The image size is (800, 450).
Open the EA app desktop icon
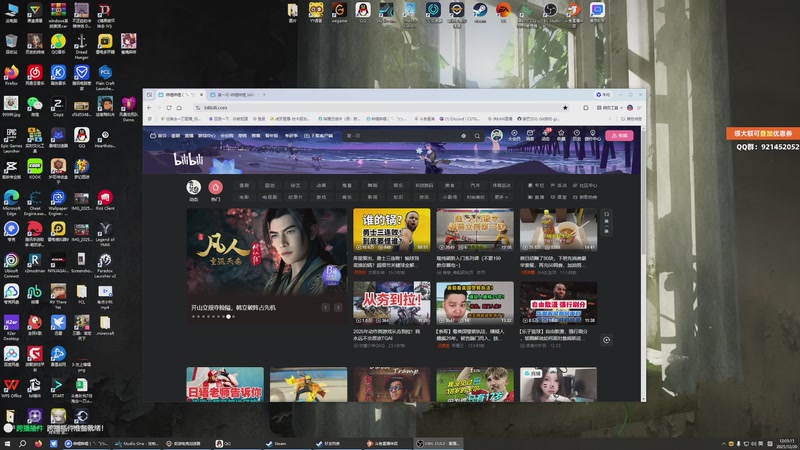(503, 12)
